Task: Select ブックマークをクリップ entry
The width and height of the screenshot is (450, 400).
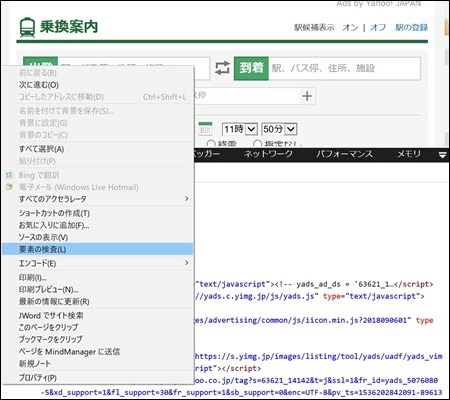Action: click(97, 339)
